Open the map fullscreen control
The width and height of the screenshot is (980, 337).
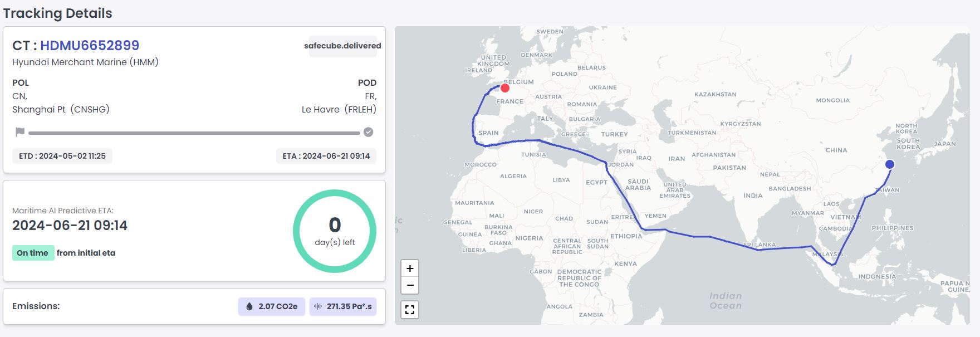[410, 310]
